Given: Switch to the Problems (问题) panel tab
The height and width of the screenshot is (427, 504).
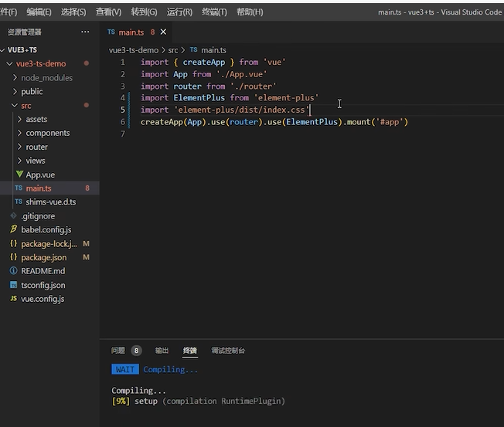Looking at the screenshot, I should point(118,351).
